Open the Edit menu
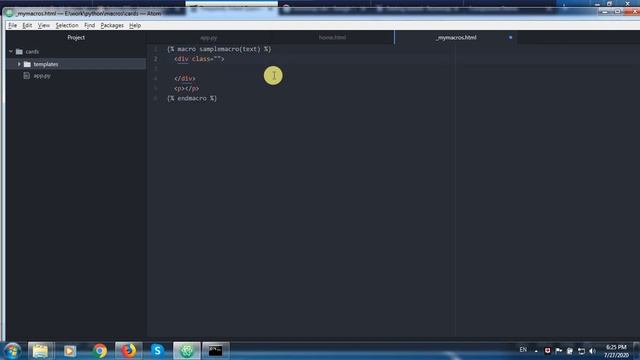The width and height of the screenshot is (640, 360). point(27,25)
